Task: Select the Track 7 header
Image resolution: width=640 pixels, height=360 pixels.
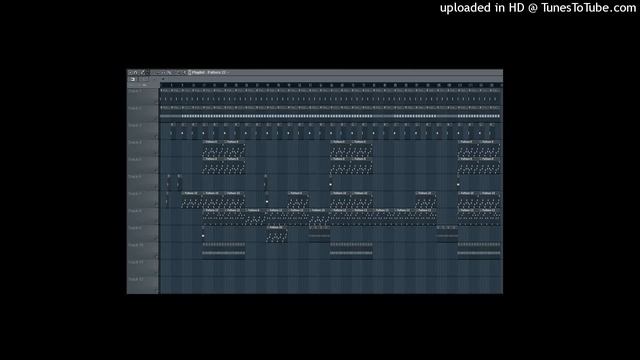Action: [x=142, y=199]
